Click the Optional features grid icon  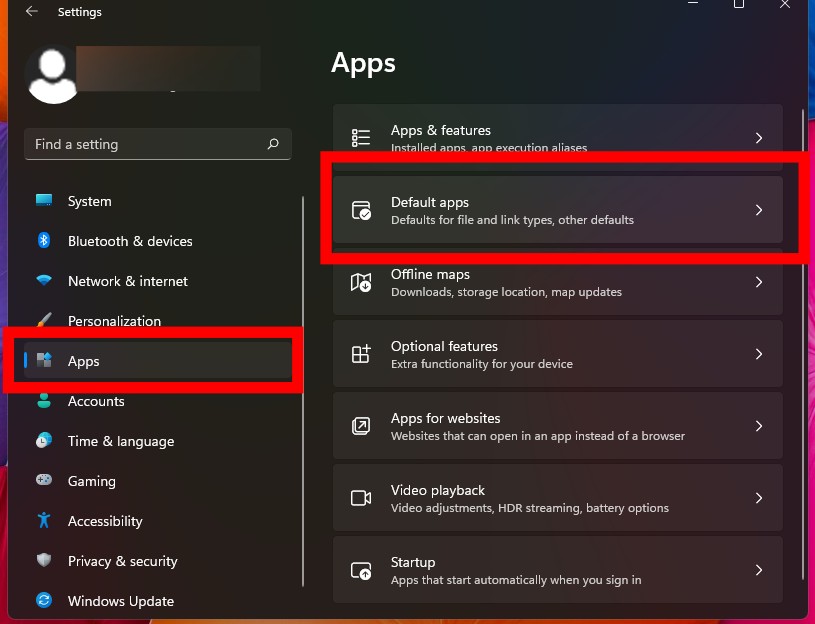361,354
